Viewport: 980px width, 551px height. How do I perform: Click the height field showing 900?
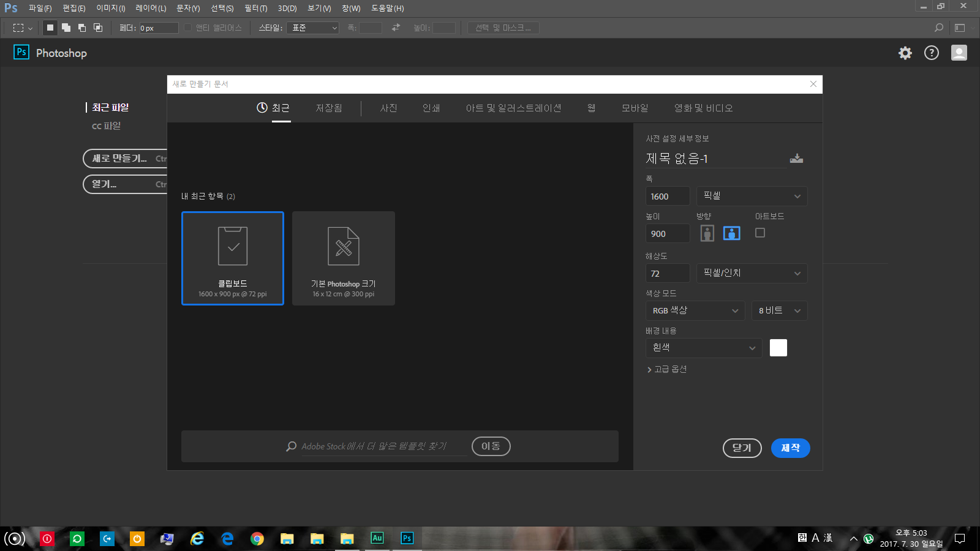coord(668,233)
